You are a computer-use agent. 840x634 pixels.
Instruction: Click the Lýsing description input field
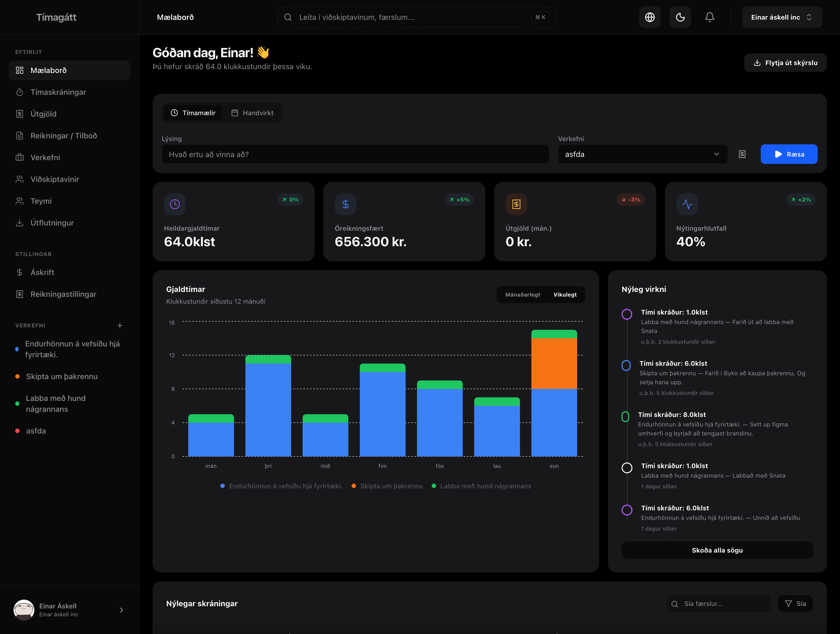pyautogui.click(x=355, y=154)
